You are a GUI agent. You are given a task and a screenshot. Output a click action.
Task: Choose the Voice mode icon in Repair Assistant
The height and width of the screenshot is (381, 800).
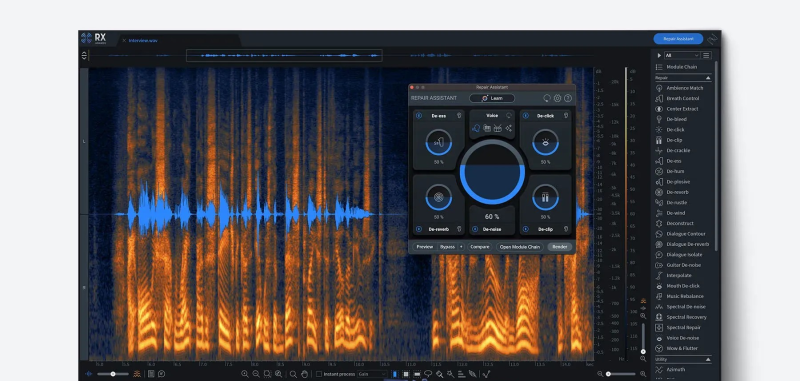(x=476, y=129)
